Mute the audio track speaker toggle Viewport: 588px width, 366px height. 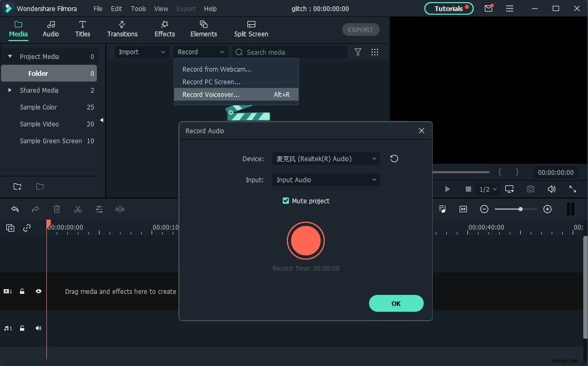38,328
